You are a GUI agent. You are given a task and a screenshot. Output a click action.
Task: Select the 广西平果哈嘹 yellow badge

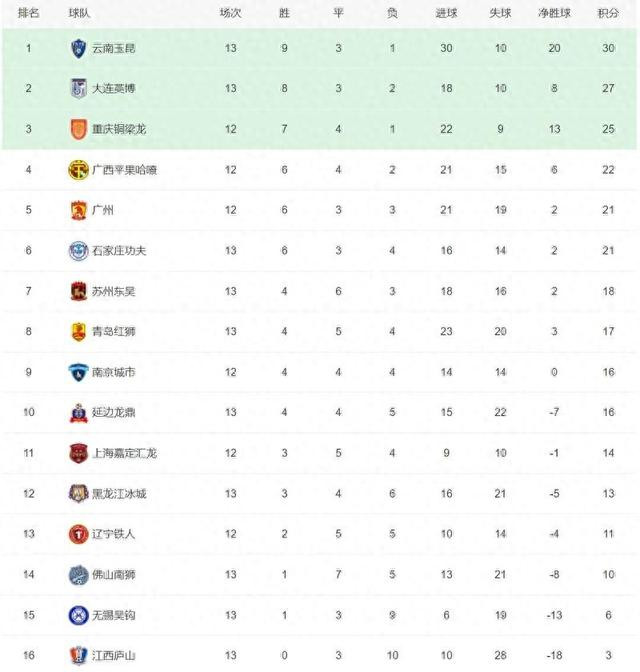[78, 170]
